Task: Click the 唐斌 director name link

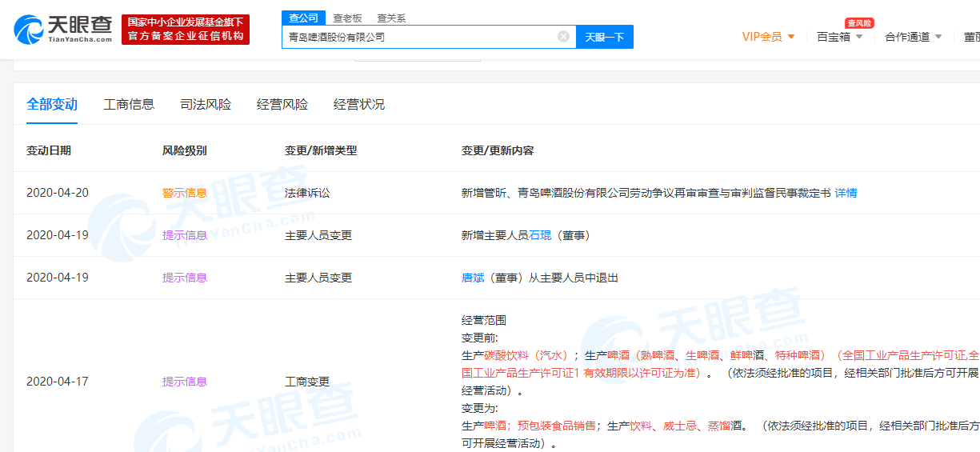Action: click(473, 278)
